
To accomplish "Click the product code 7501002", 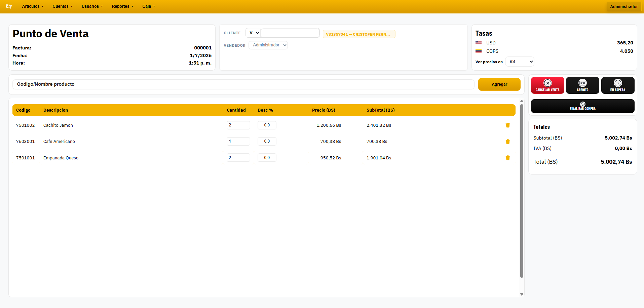I will tap(26, 125).
